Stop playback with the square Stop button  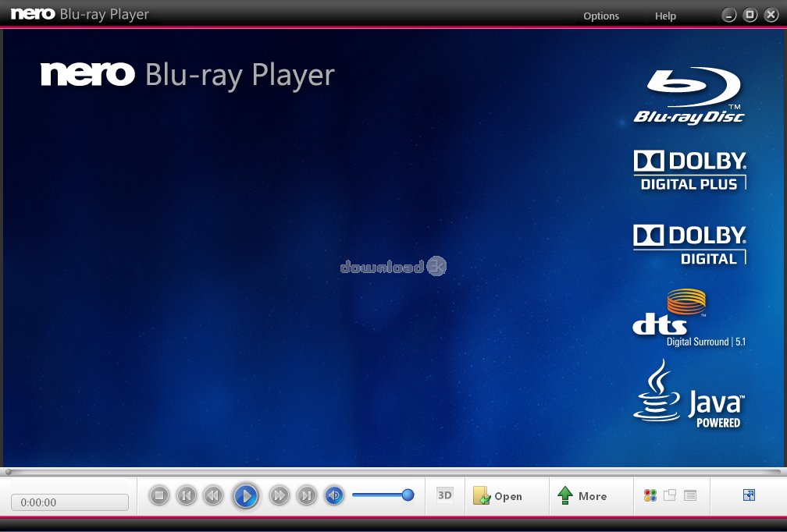[159, 496]
